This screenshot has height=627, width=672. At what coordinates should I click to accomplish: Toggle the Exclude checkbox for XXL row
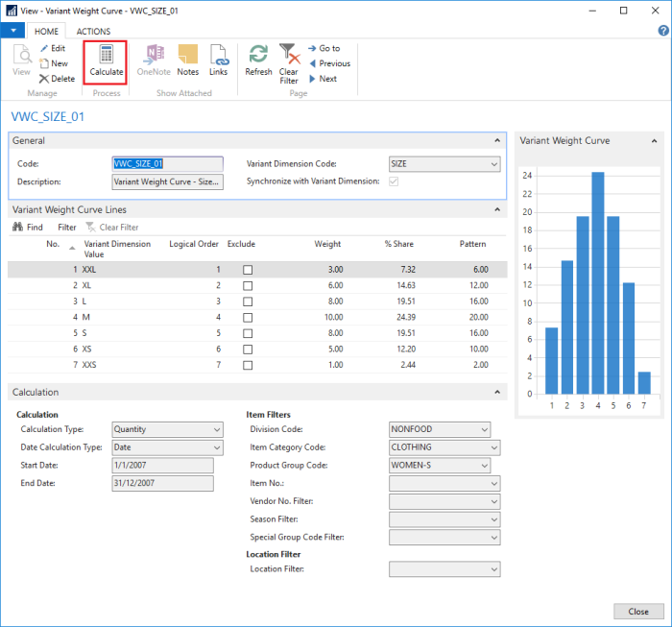[x=248, y=271]
